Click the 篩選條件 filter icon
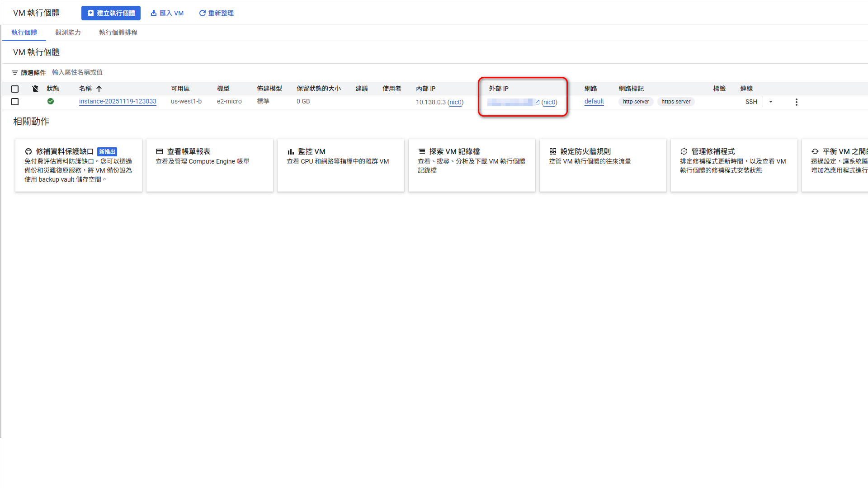Image resolution: width=868 pixels, height=488 pixels. (x=15, y=72)
